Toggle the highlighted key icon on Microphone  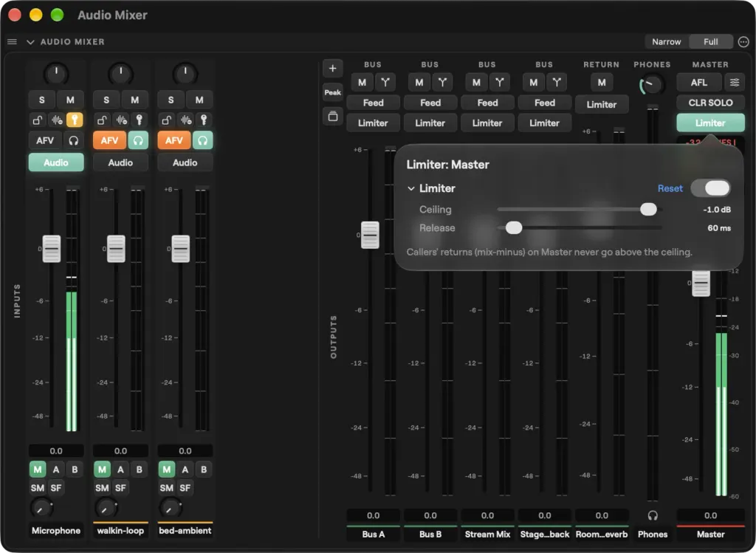[x=75, y=120]
